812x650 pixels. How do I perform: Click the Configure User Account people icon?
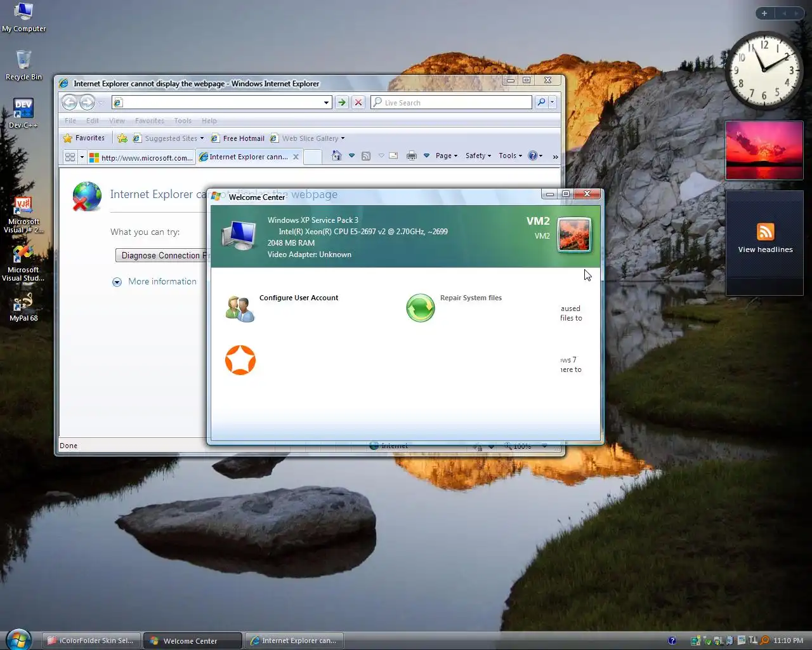click(240, 308)
